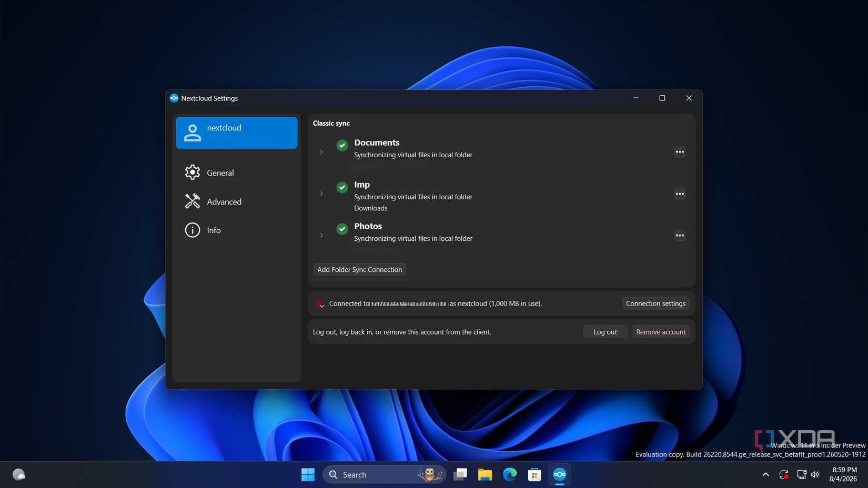Open the Windows Start menu
Screen dimensions: 868x488
[308, 474]
